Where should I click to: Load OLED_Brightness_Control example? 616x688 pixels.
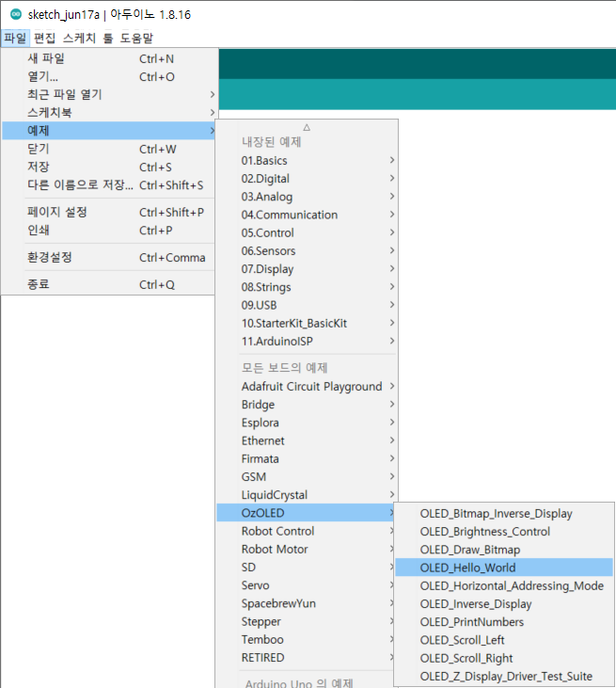[x=504, y=532]
